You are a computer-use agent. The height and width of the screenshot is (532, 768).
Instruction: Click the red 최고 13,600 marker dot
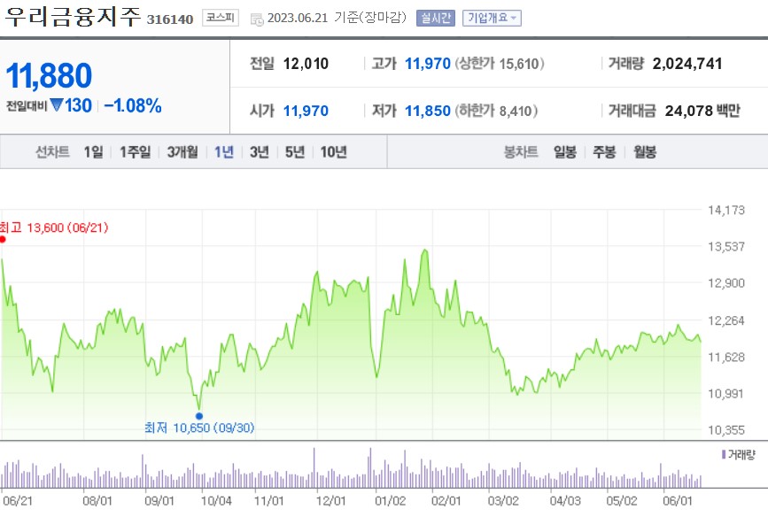3,239
